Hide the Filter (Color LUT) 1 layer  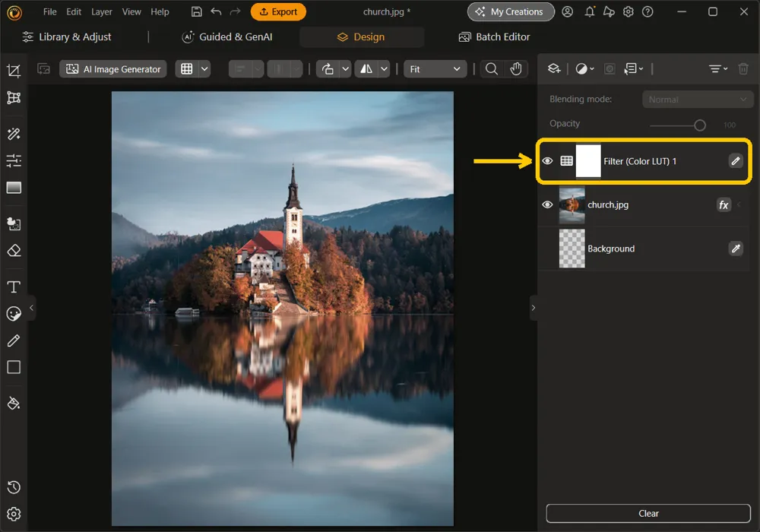pyautogui.click(x=547, y=161)
